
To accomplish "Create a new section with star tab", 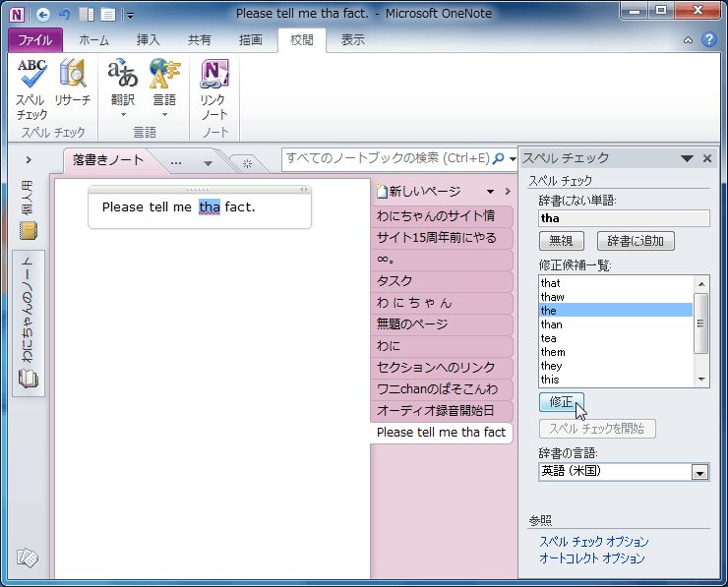I will coord(248,163).
